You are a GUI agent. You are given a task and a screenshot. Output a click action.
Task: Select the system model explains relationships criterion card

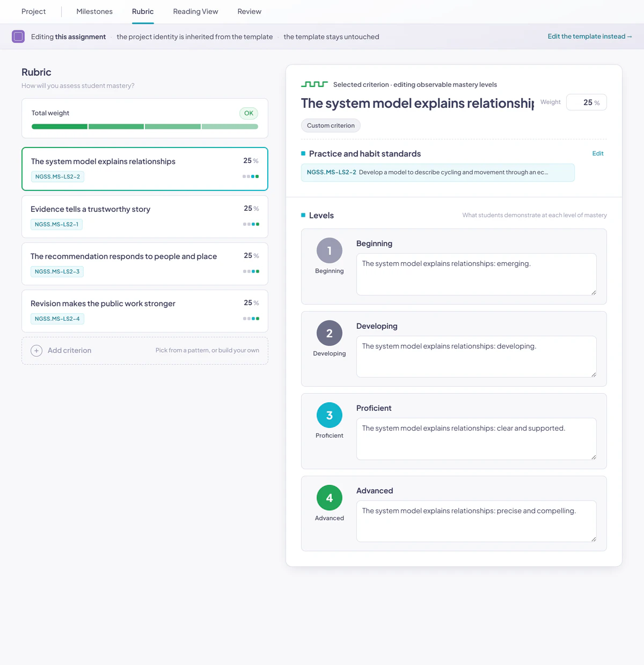point(145,169)
